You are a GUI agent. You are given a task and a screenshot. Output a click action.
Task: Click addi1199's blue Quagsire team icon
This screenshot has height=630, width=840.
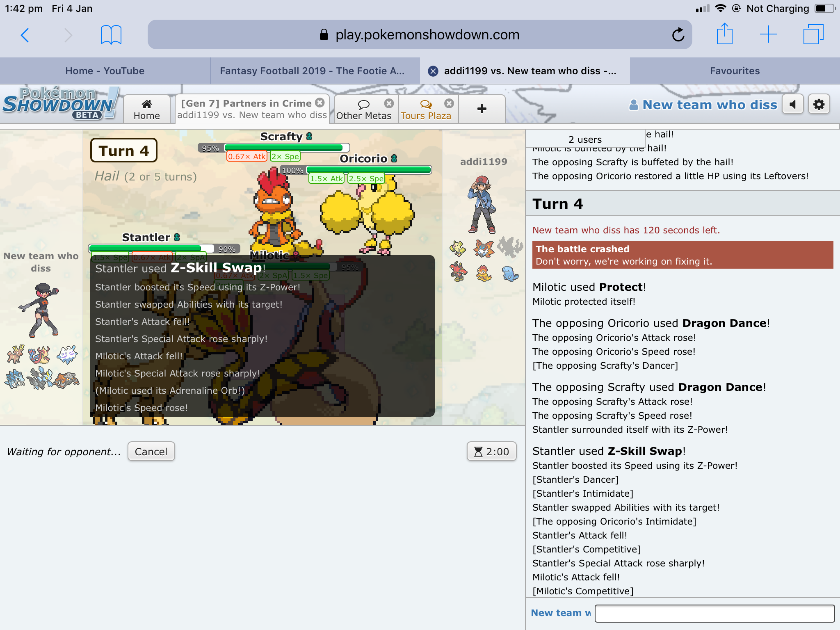510,273
